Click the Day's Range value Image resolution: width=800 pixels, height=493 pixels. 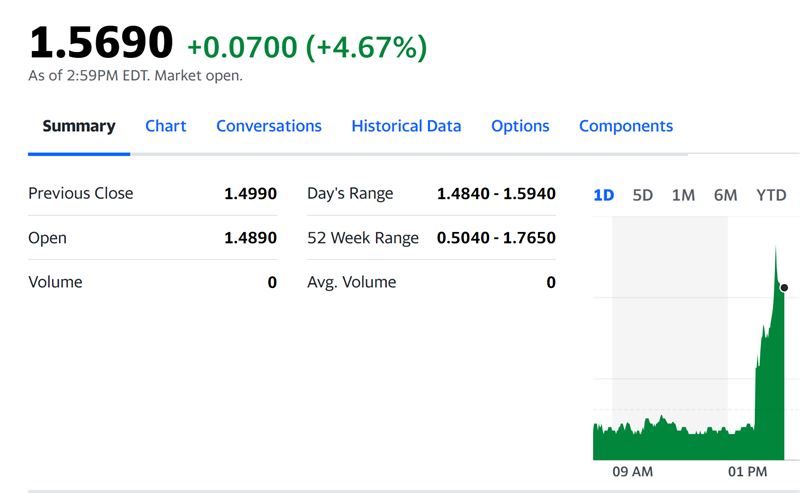click(496, 193)
